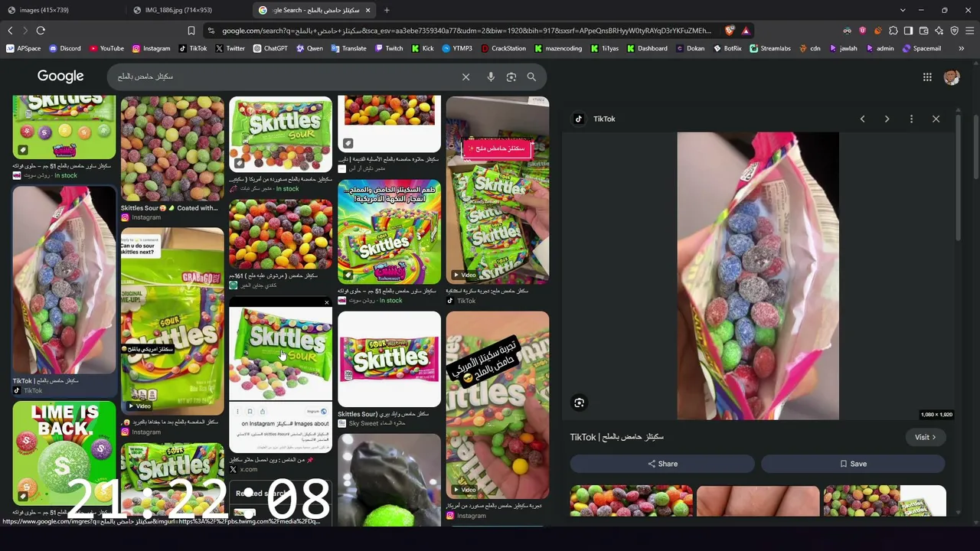This screenshot has width=980, height=551.
Task: Open the cdn bookmark
Action: point(809,48)
